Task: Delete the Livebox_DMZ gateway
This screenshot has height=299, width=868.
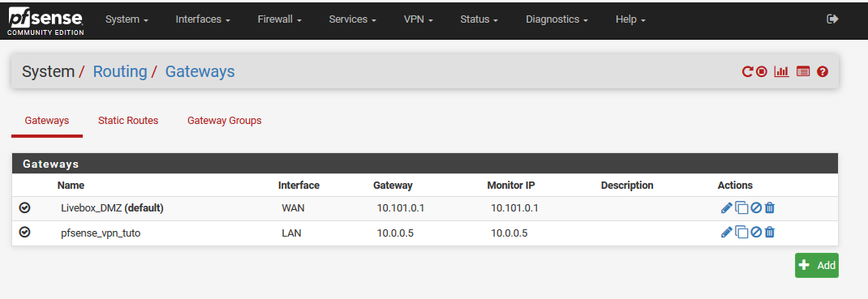Action: click(x=770, y=208)
